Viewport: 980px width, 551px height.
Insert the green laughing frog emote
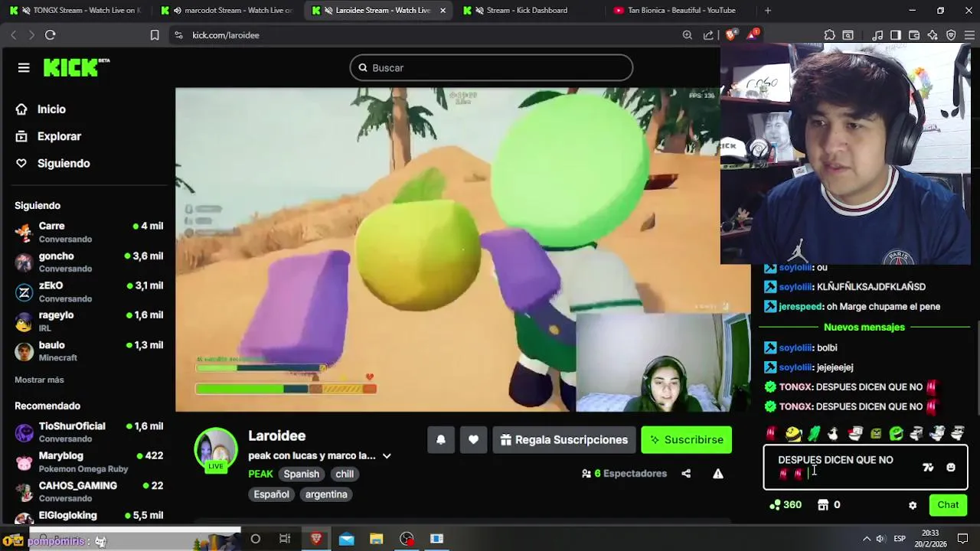896,434
